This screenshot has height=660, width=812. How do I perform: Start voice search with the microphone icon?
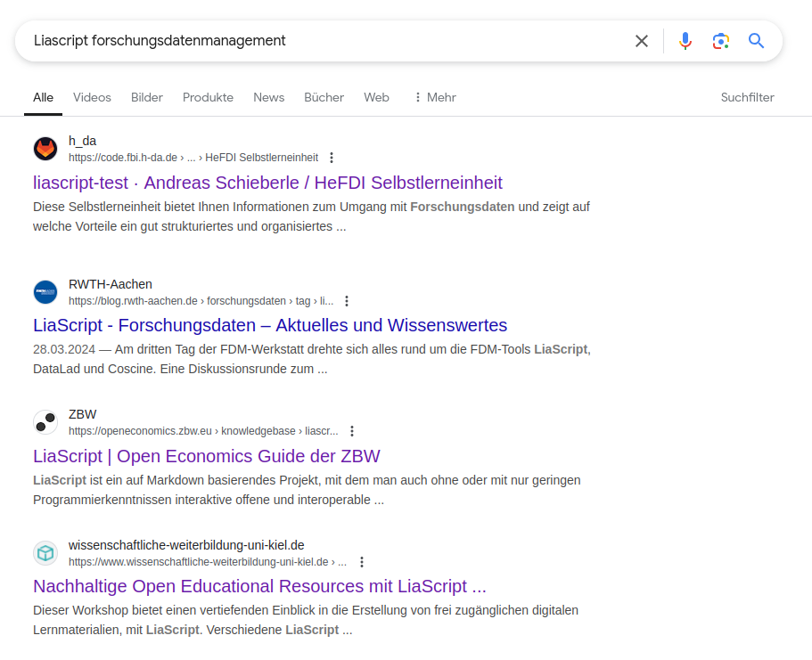pyautogui.click(x=685, y=41)
